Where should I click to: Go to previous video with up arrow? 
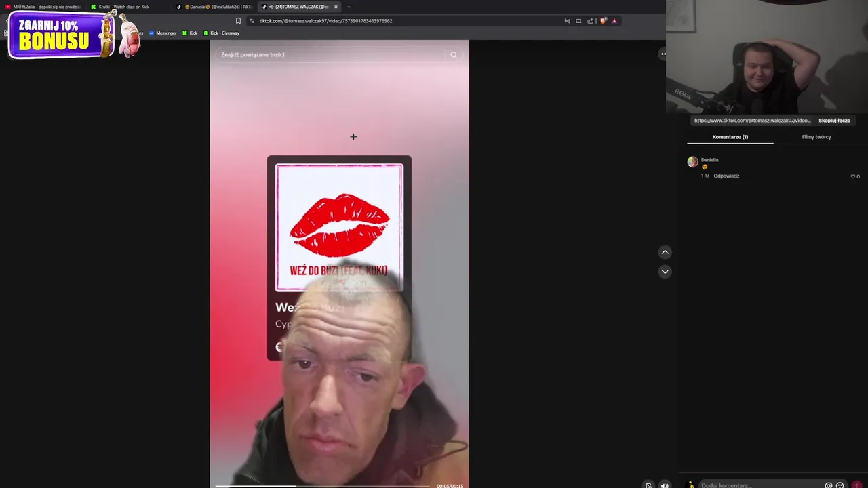(x=665, y=252)
